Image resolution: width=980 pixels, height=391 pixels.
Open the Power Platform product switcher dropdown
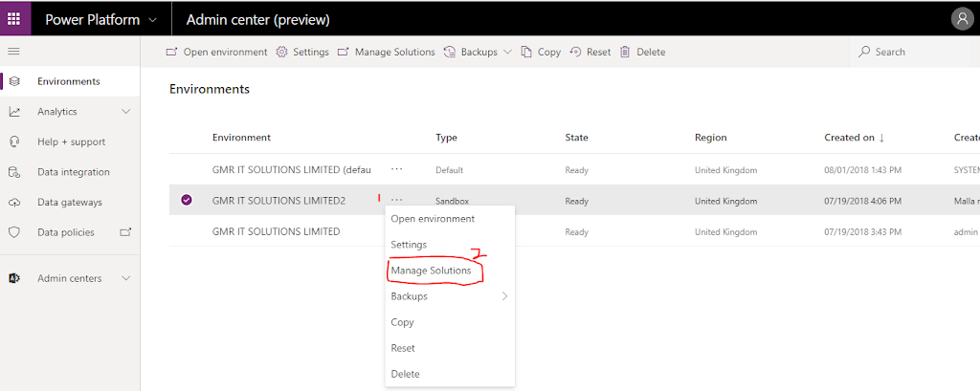pyautogui.click(x=100, y=20)
